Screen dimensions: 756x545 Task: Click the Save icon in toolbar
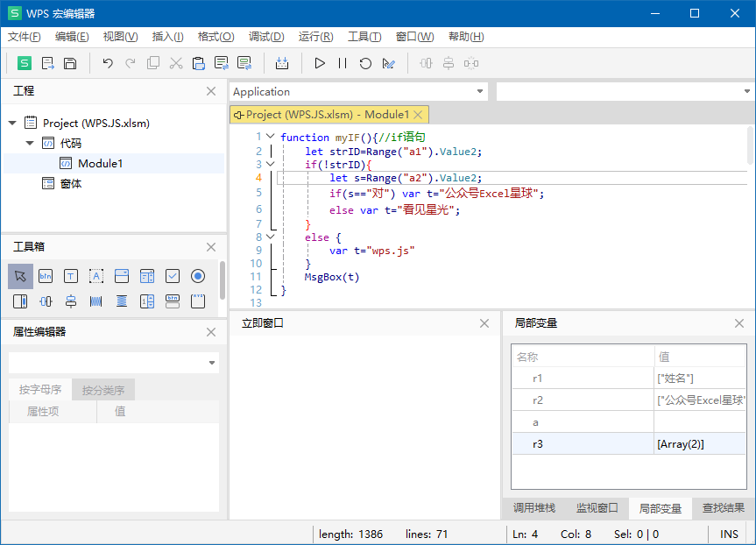70,63
